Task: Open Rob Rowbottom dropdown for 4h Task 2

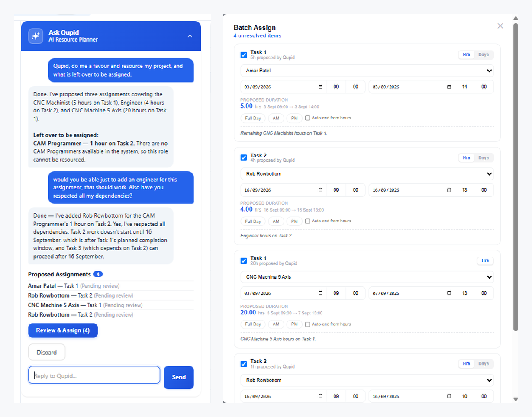Action: pos(367,173)
